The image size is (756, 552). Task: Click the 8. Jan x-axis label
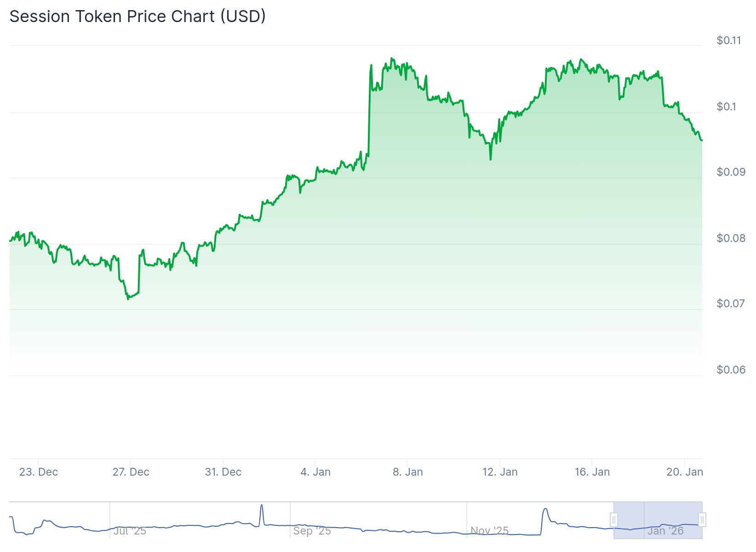click(x=408, y=472)
